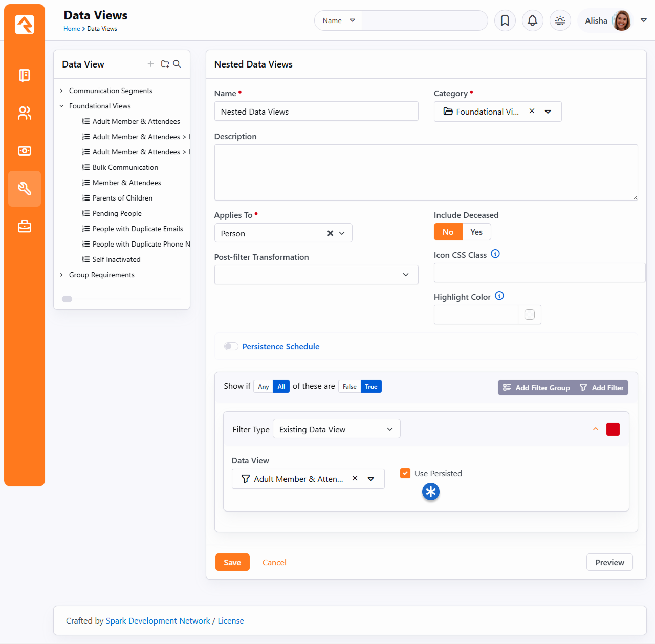The height and width of the screenshot is (644, 655).
Task: Open the notifications bell
Action: pos(532,20)
